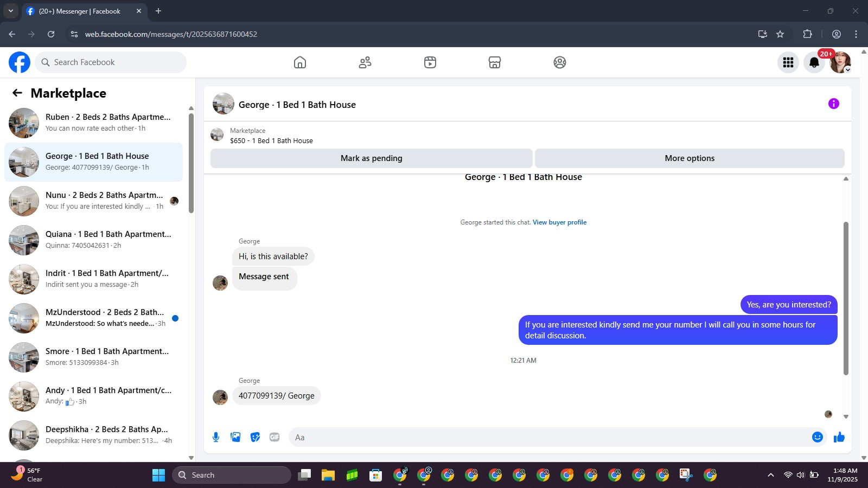Viewport: 868px width, 488px height.
Task: Open the Chrome profile icon
Action: (x=837, y=34)
